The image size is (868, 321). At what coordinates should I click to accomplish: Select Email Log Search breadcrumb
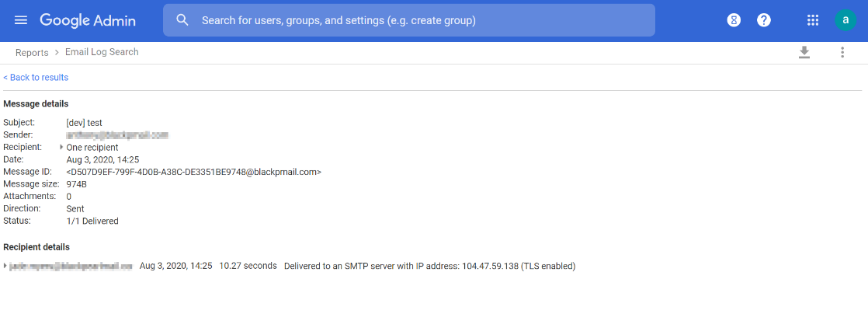[x=102, y=53]
